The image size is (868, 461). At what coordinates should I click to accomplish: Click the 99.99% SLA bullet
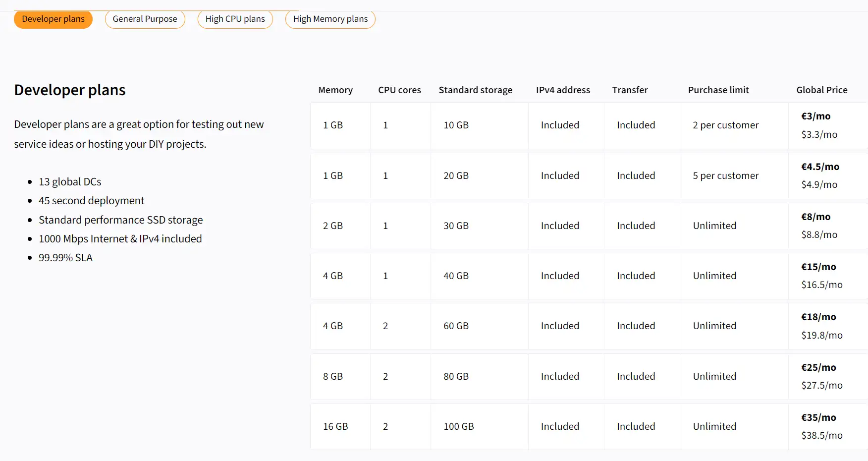(65, 258)
